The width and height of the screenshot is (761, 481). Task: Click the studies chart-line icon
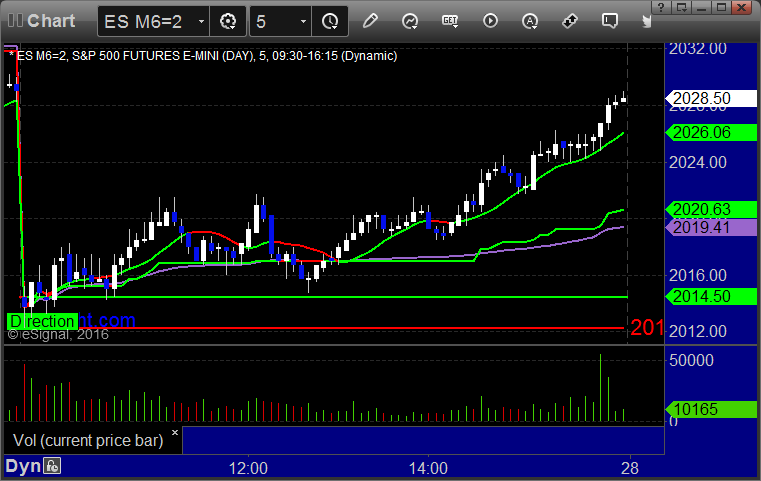pos(410,20)
